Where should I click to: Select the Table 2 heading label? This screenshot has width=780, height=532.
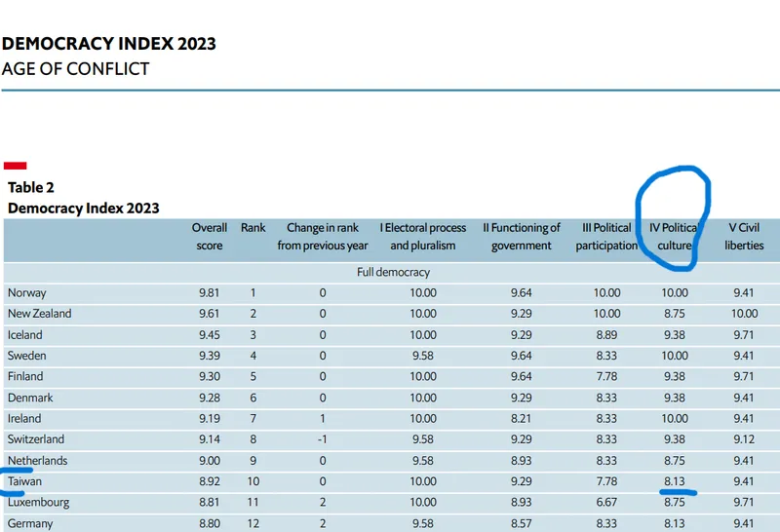pyautogui.click(x=31, y=187)
